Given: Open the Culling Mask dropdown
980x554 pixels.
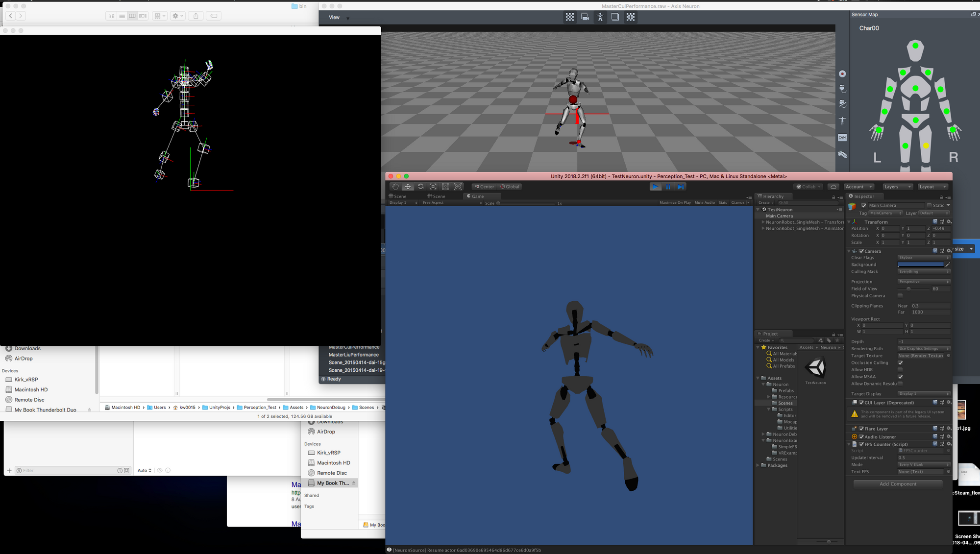Looking at the screenshot, I should tap(924, 271).
